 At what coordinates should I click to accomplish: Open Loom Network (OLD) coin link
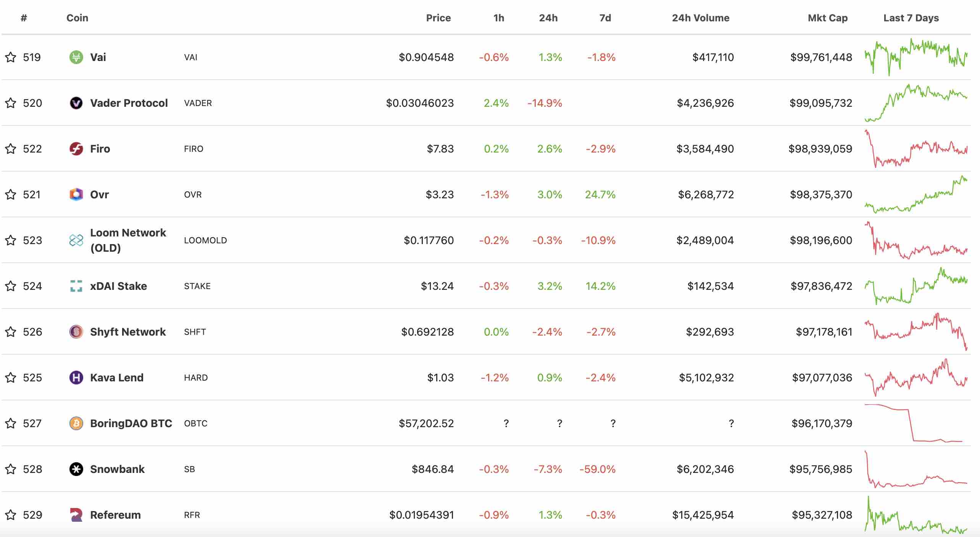[128, 240]
